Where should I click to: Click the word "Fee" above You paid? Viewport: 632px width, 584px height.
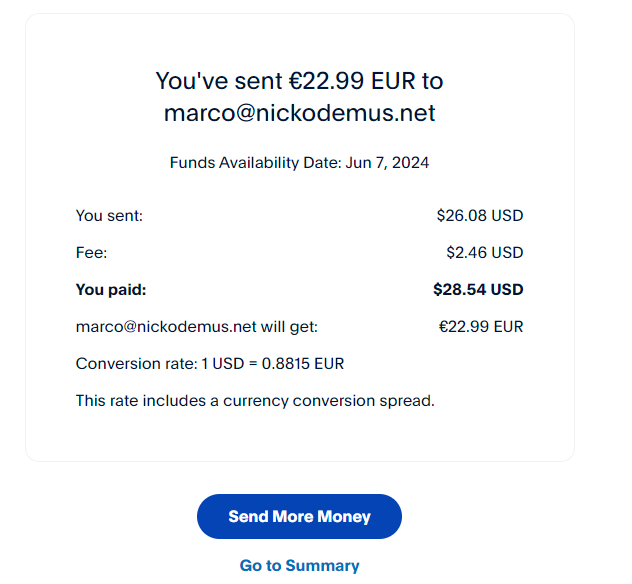coord(88,253)
